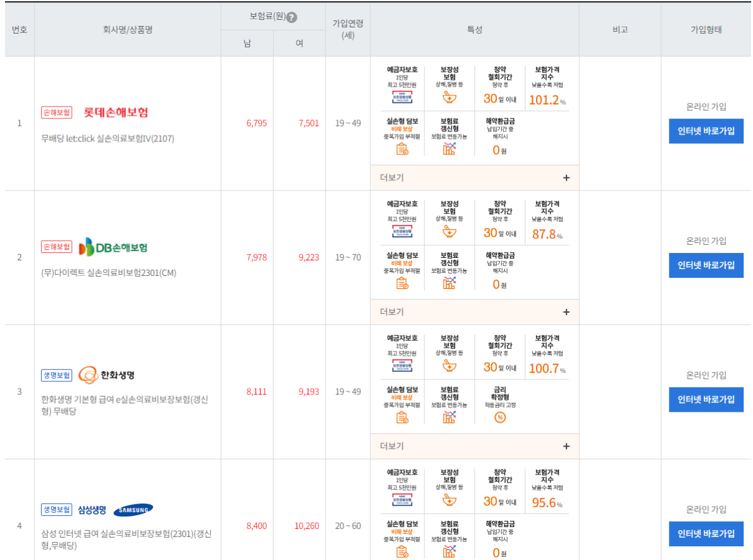This screenshot has width=753, height=560.
Task: Click 인터넷 바로가입 for Hanwha Life
Action: [x=706, y=399]
